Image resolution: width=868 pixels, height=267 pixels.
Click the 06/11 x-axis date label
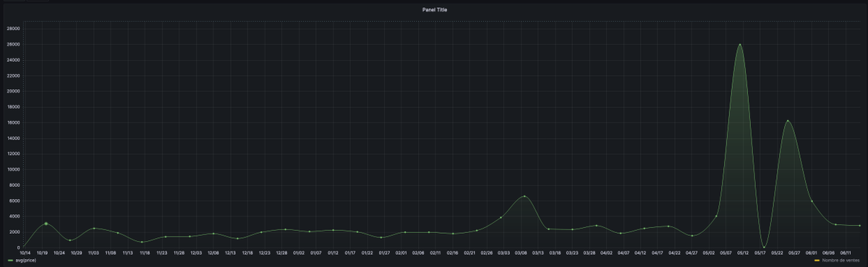point(846,253)
